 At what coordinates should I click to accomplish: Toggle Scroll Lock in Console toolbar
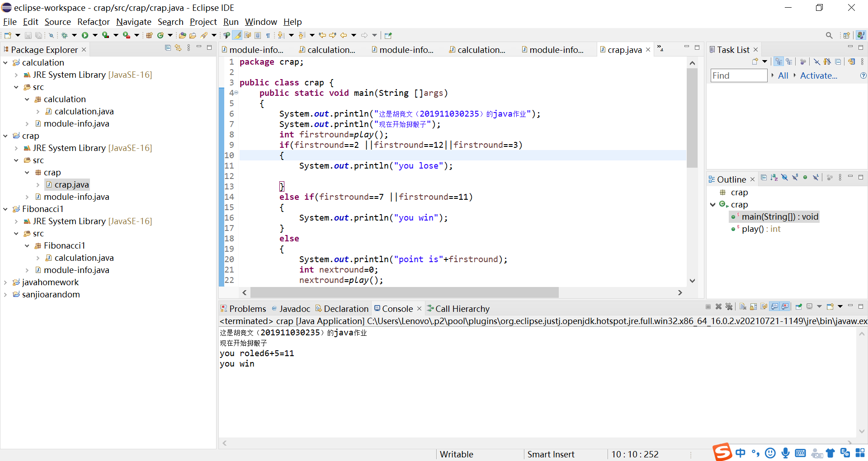753,306
